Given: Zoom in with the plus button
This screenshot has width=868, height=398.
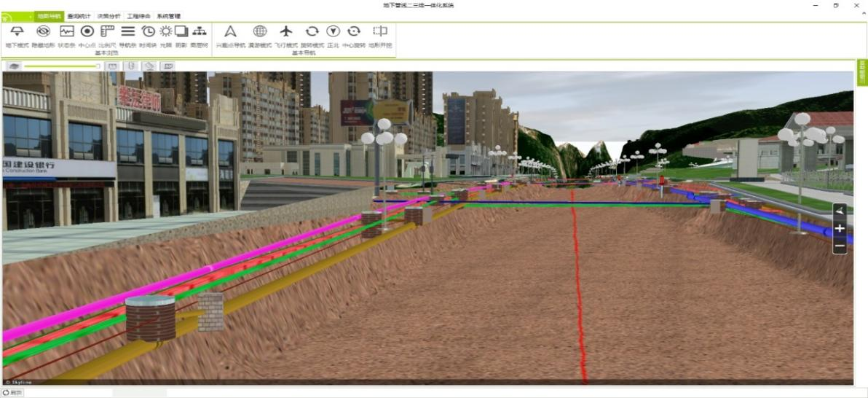Looking at the screenshot, I should click(x=840, y=228).
